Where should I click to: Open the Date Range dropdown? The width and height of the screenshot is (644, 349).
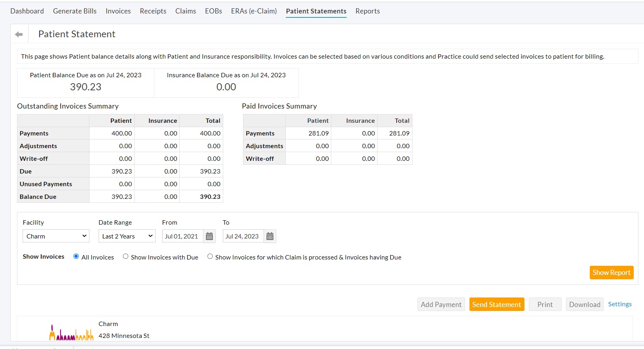pyautogui.click(x=127, y=236)
